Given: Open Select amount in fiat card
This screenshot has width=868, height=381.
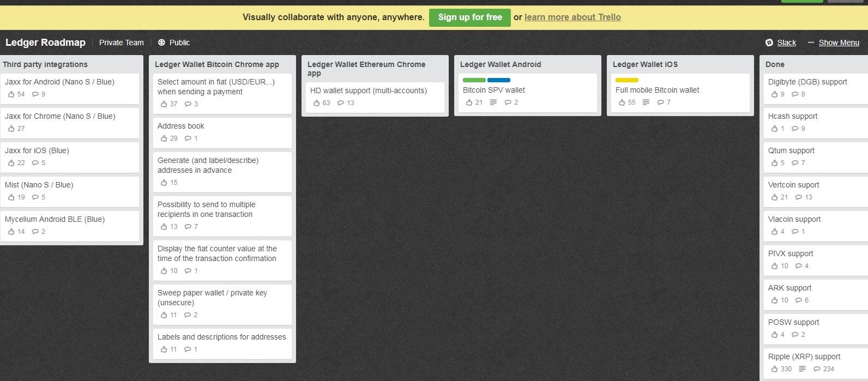Looking at the screenshot, I should pyautogui.click(x=222, y=93).
